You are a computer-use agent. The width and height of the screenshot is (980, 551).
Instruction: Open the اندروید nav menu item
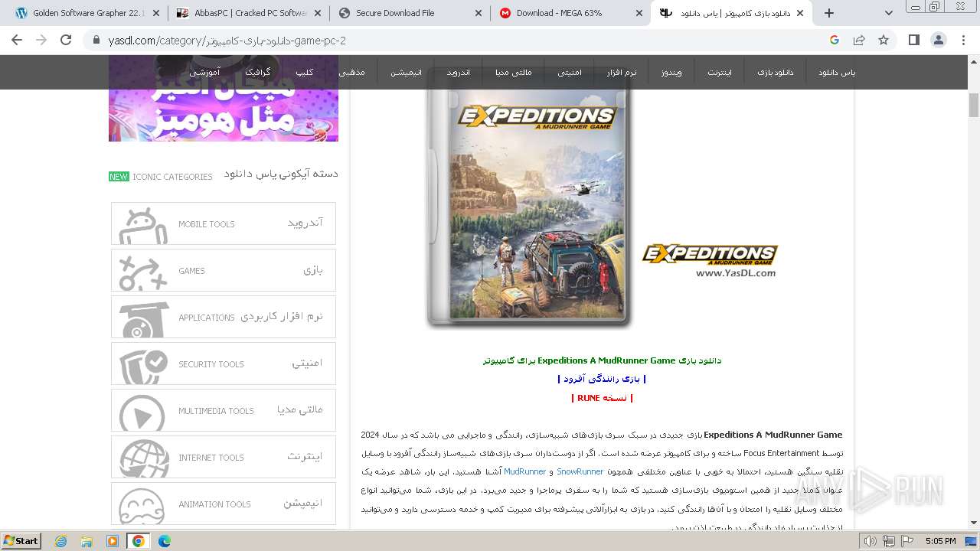click(459, 72)
